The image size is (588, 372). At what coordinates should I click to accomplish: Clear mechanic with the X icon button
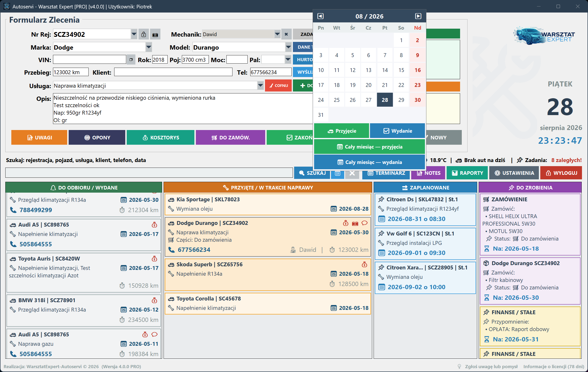[x=286, y=34]
